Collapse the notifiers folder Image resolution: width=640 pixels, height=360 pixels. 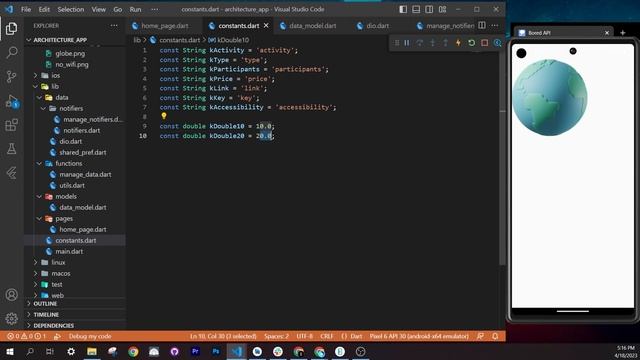(x=71, y=109)
